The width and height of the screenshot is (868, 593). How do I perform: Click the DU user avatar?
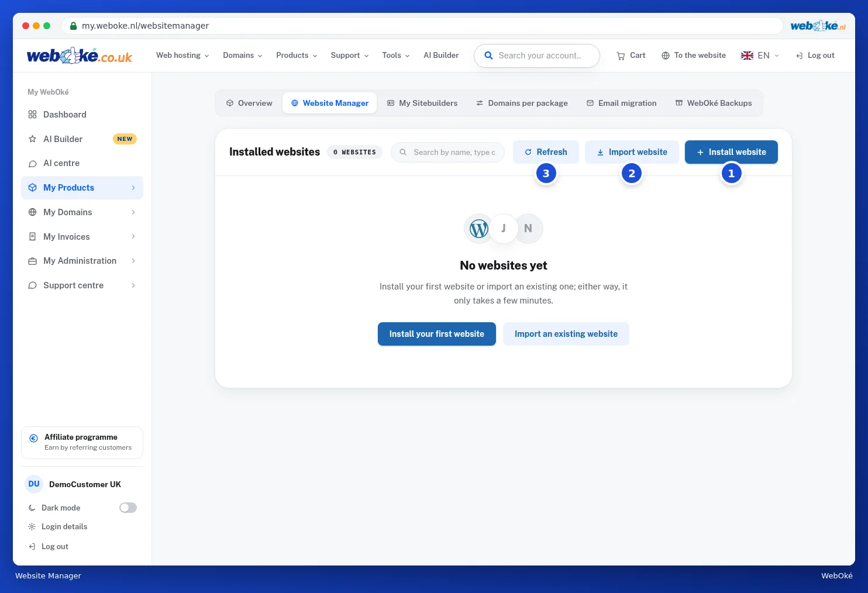[x=34, y=484]
